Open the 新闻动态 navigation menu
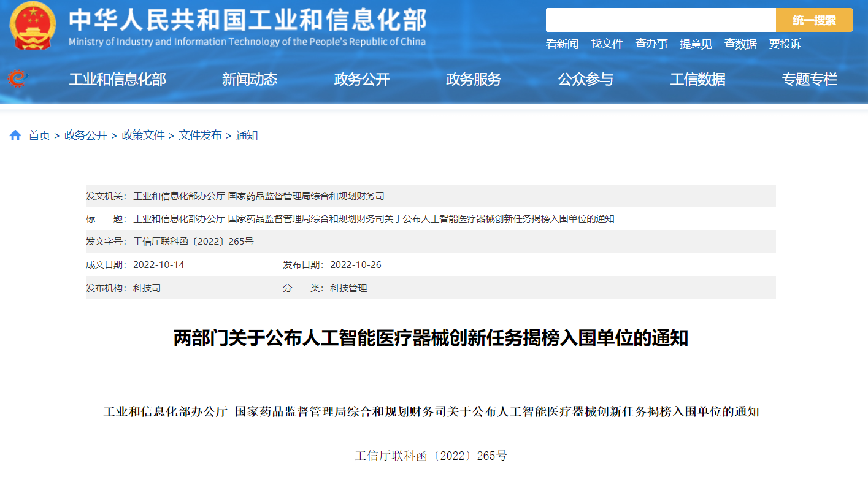Screen dimensions: 868x482 point(252,78)
